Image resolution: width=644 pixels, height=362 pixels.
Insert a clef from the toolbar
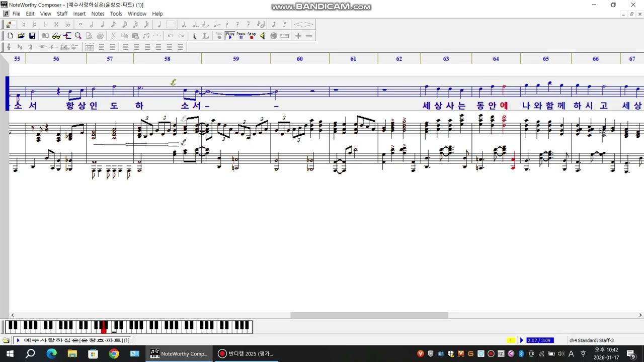pyautogui.click(x=9, y=47)
